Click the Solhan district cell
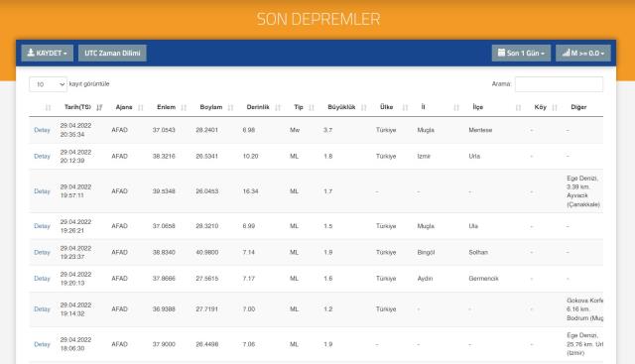This screenshot has width=635, height=364. pos(478,252)
